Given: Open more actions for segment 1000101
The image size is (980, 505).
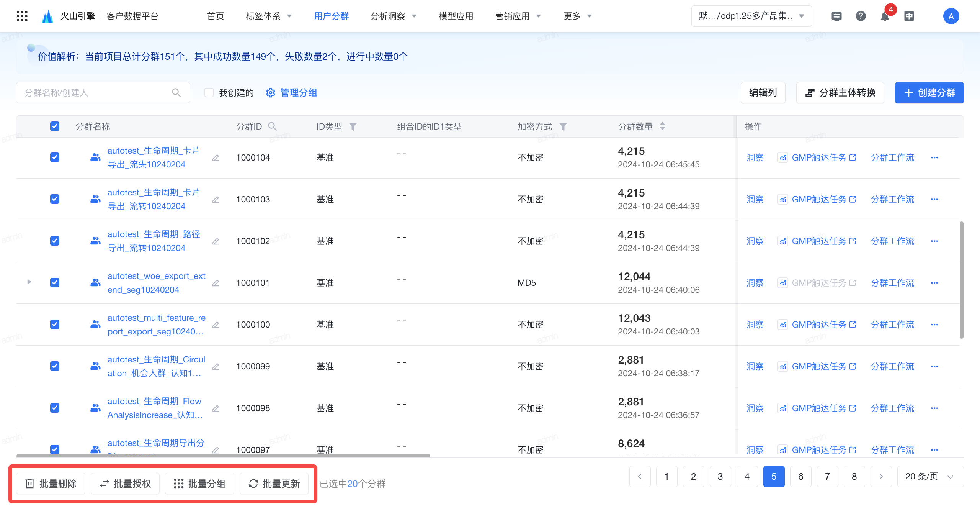Looking at the screenshot, I should coord(934,283).
